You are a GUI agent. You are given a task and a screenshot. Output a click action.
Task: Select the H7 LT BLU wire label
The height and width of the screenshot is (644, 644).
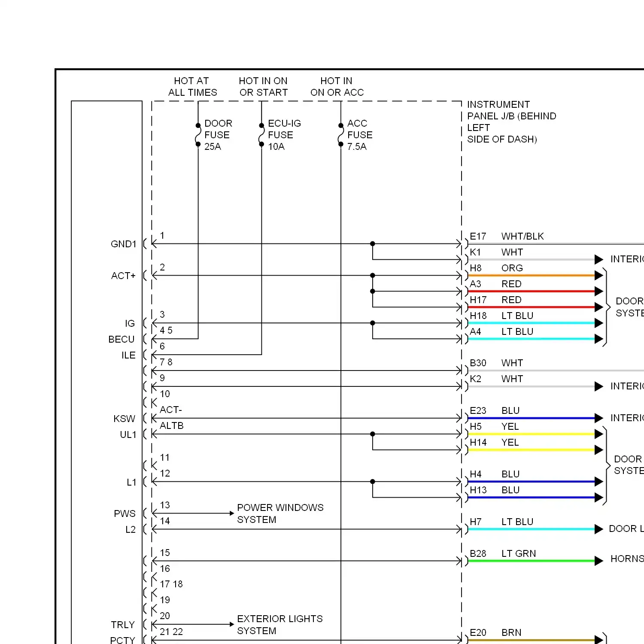point(501,522)
